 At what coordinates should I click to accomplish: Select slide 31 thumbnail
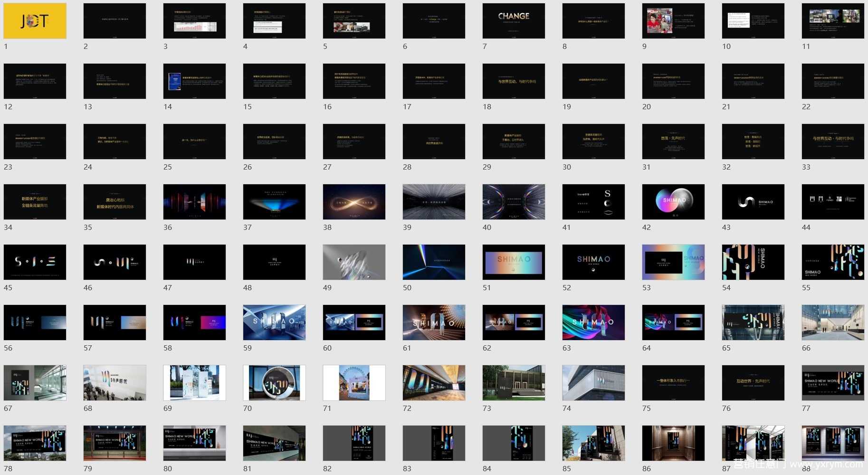pyautogui.click(x=673, y=142)
